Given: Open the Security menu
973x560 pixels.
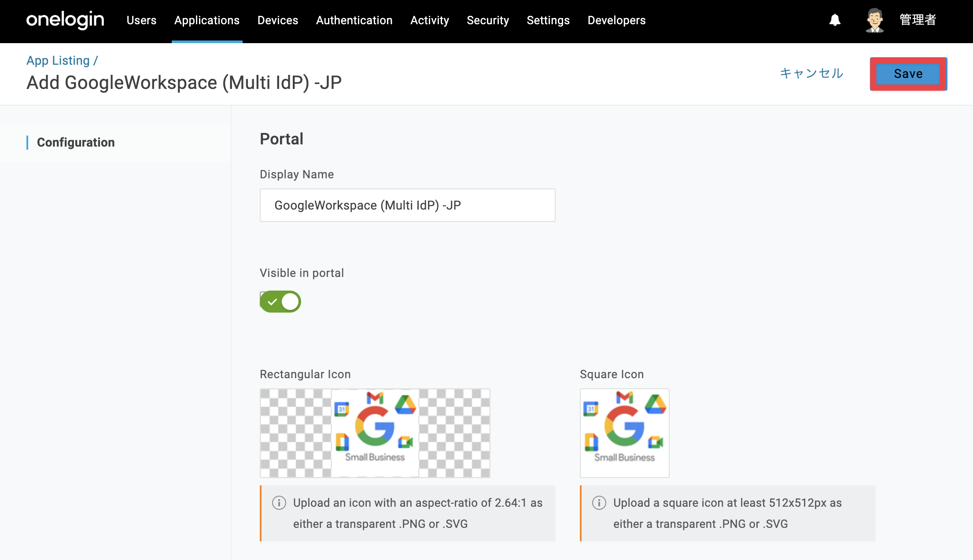Looking at the screenshot, I should 488,20.
